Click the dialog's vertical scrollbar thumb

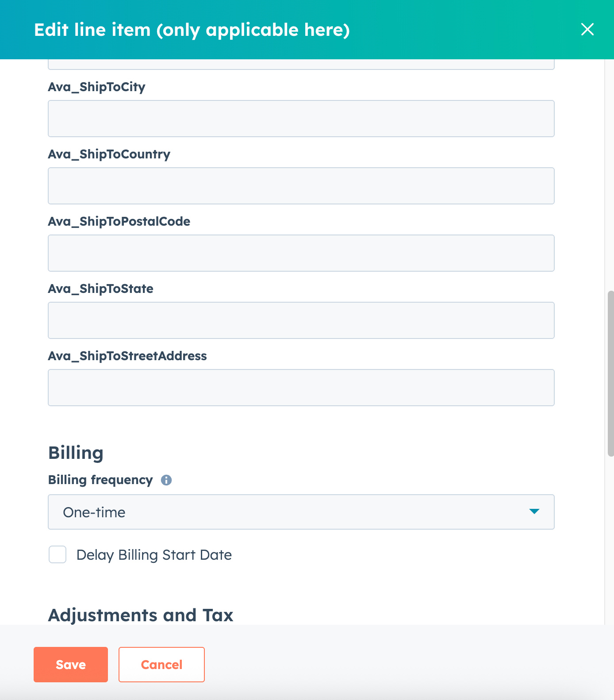click(610, 373)
